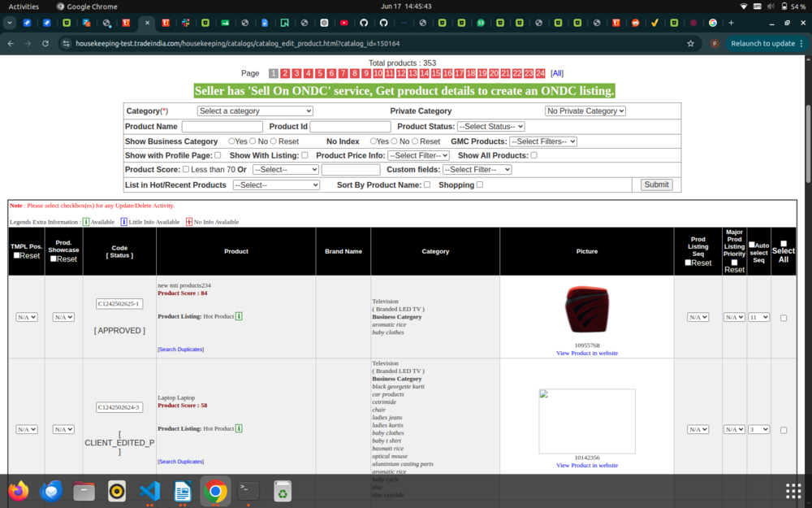
Task: Open the Select a category dropdown
Action: coord(255,111)
